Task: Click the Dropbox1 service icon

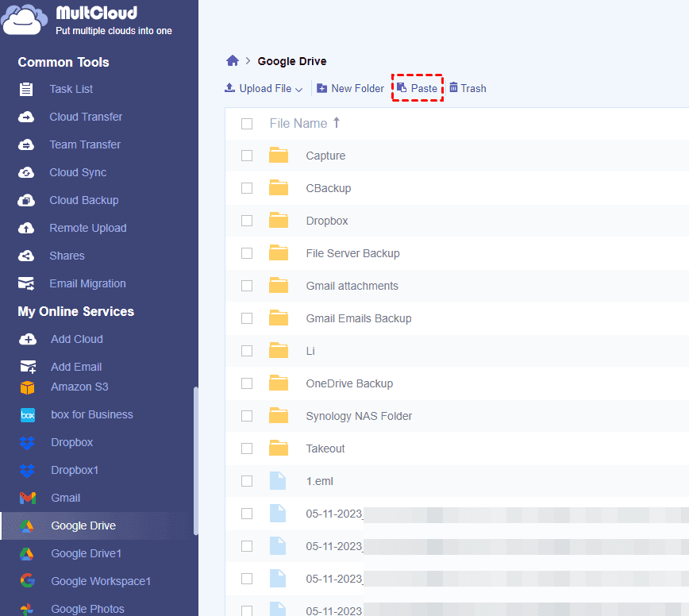Action: pyautogui.click(x=27, y=471)
